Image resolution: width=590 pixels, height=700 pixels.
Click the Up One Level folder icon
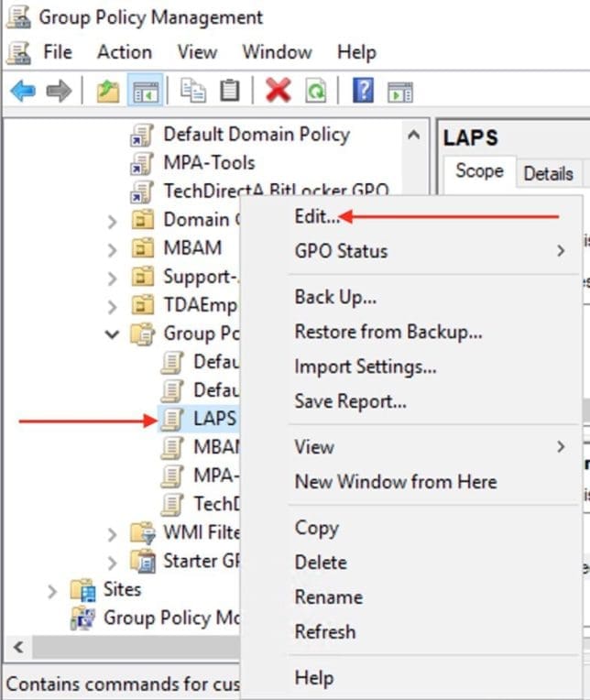click(x=108, y=91)
